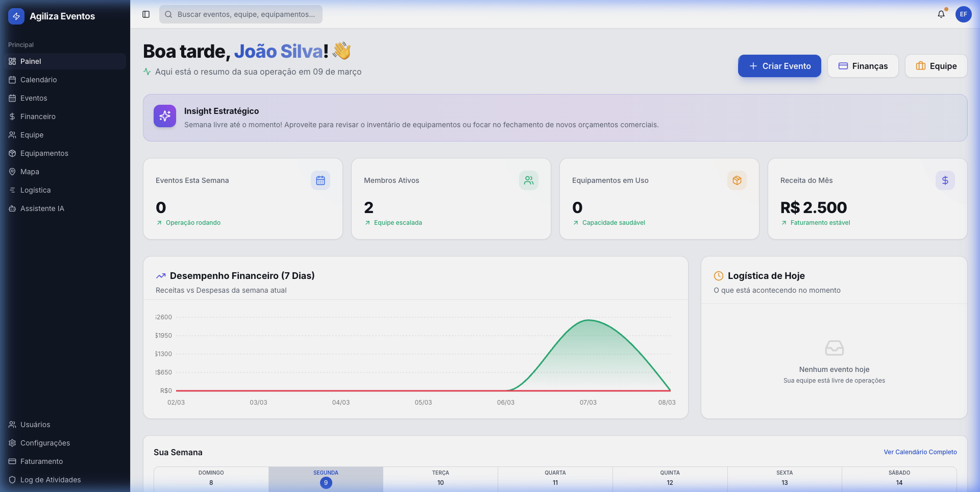Click the Finanças button

pos(863,66)
